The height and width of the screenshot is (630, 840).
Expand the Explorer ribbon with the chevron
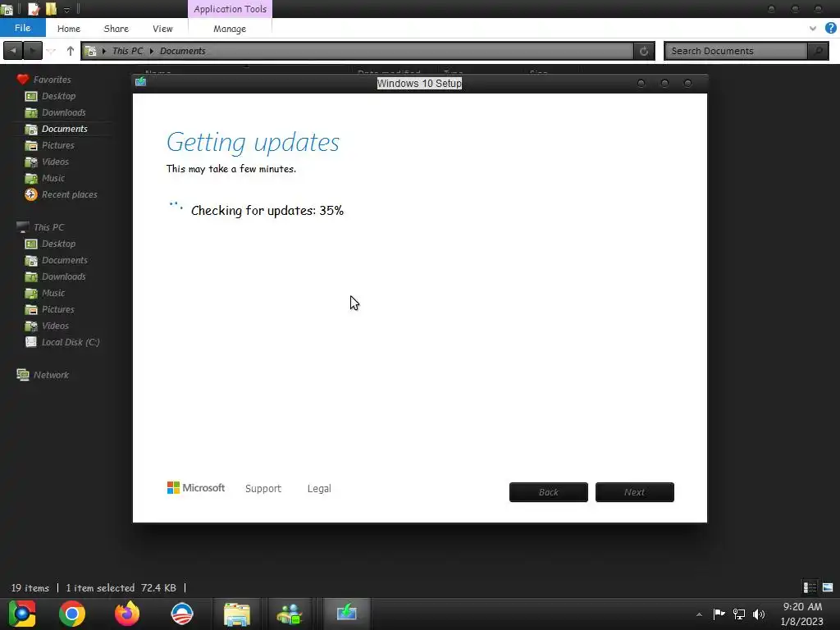pyautogui.click(x=813, y=29)
